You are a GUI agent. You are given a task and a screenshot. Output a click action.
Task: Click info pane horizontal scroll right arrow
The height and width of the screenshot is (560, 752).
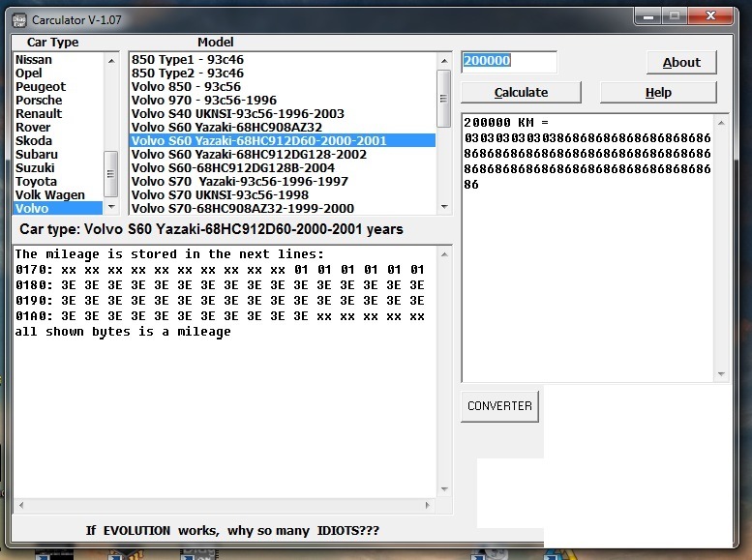[428, 505]
